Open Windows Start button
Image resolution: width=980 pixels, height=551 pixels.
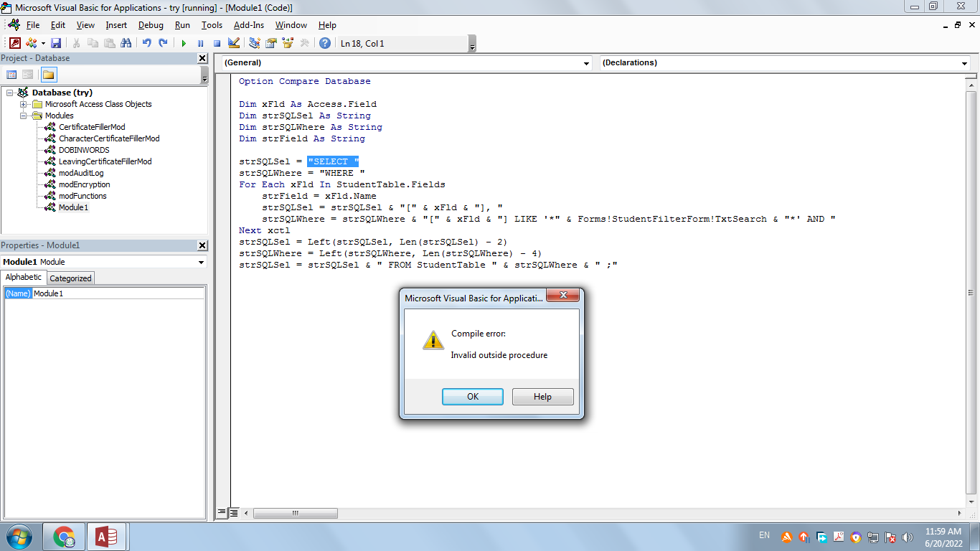pyautogui.click(x=19, y=537)
